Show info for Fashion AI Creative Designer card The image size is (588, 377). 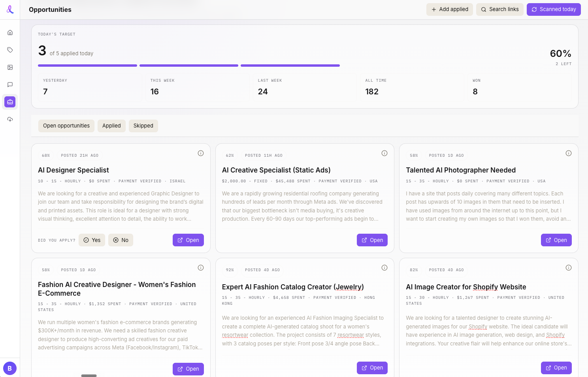click(201, 268)
